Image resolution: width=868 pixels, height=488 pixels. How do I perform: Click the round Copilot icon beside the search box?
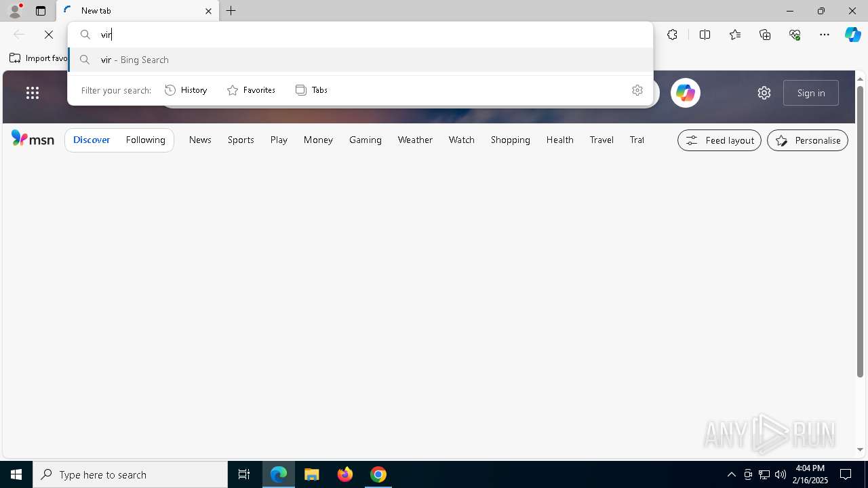tap(685, 93)
